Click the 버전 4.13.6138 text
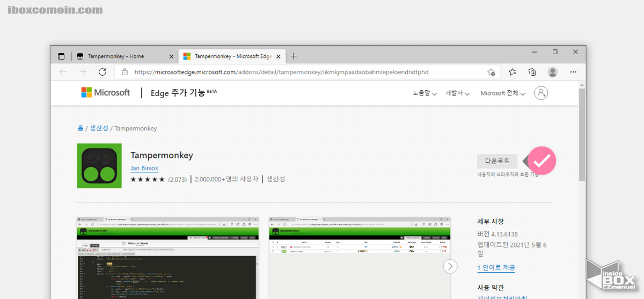 tap(497, 234)
